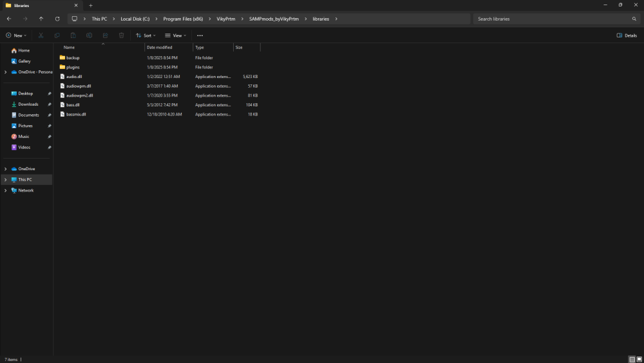The width and height of the screenshot is (644, 363).
Task: Open Music quick access item
Action: [x=23, y=137]
